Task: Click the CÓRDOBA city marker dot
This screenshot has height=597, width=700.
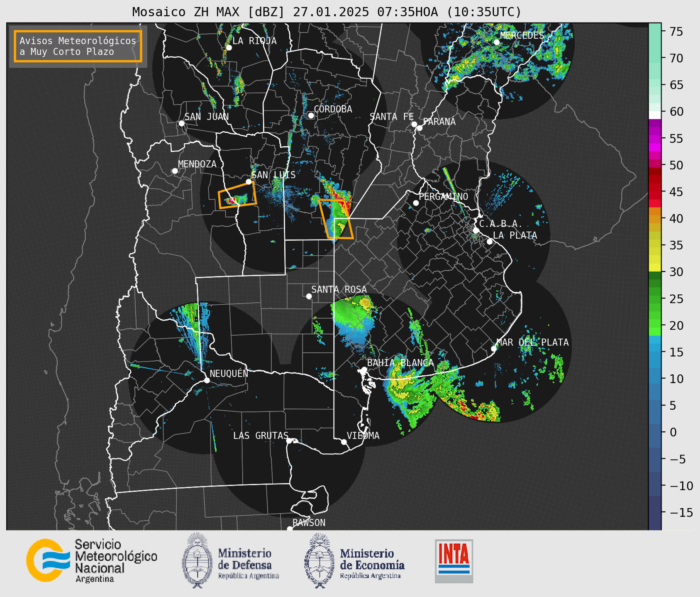Action: pyautogui.click(x=311, y=115)
